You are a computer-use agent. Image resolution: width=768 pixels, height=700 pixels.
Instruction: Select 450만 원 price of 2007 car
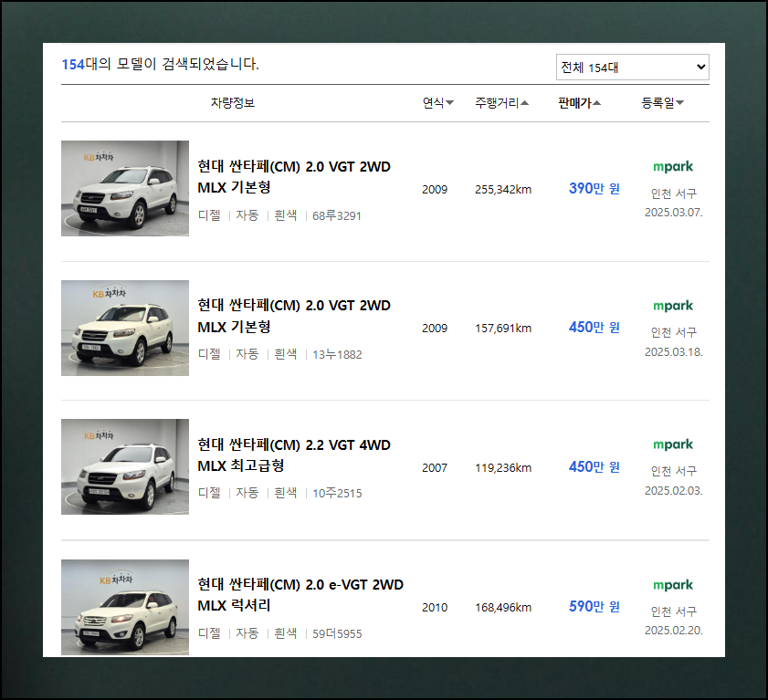(594, 467)
